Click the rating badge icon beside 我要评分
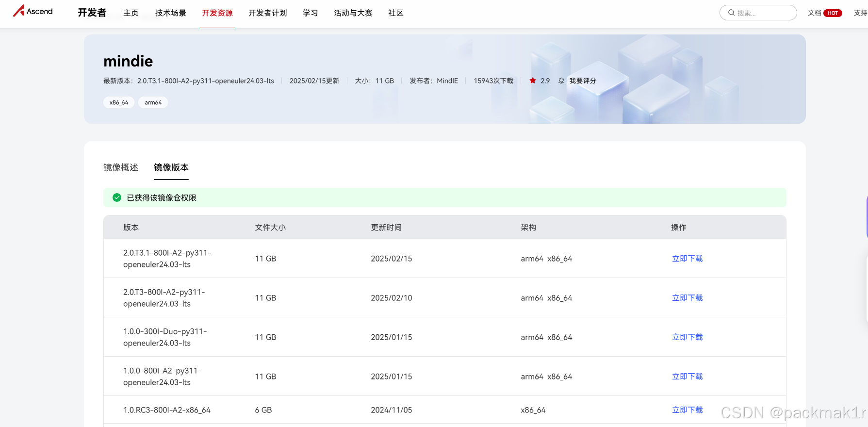868x427 pixels. click(561, 81)
